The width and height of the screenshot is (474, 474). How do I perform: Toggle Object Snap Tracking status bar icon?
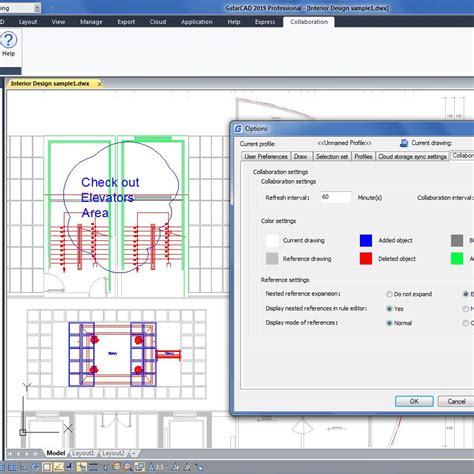(x=58, y=467)
